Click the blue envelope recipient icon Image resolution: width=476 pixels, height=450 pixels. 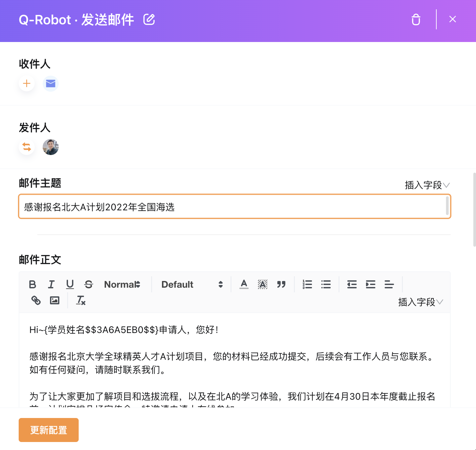[51, 83]
